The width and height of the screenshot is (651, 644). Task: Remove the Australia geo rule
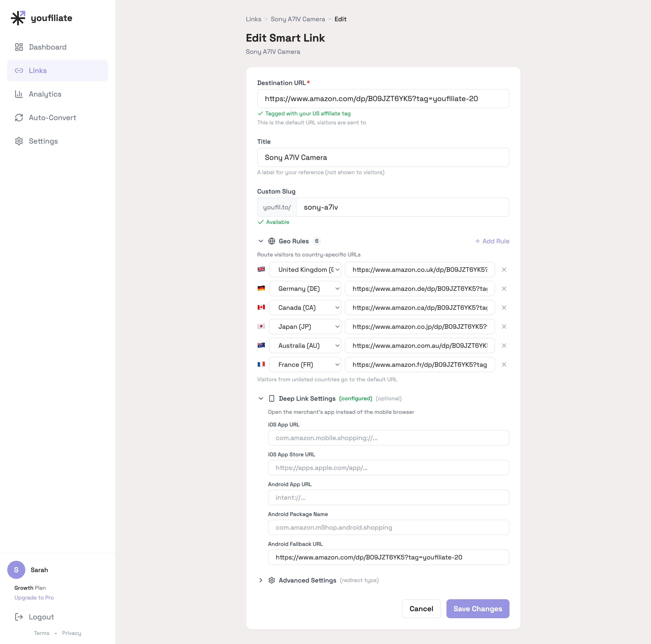[504, 346]
